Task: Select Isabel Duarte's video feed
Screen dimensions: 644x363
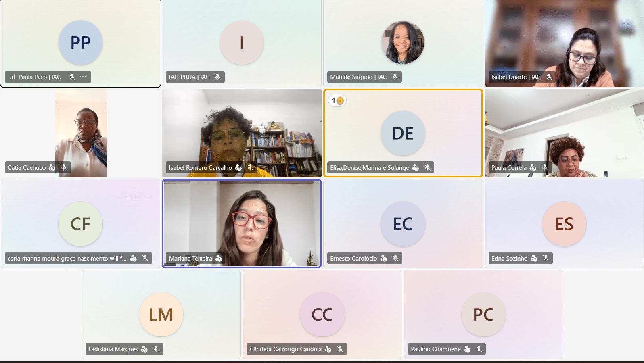Action: 564,43
